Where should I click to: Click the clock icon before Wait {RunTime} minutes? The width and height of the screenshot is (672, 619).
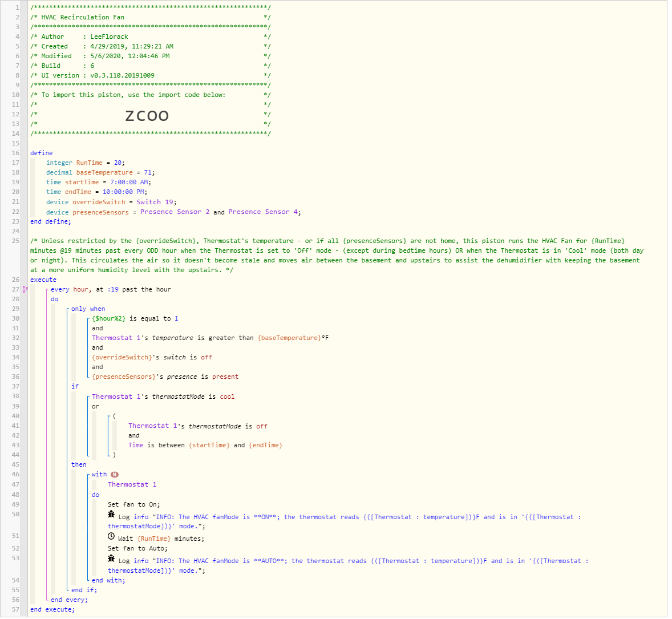(x=111, y=537)
